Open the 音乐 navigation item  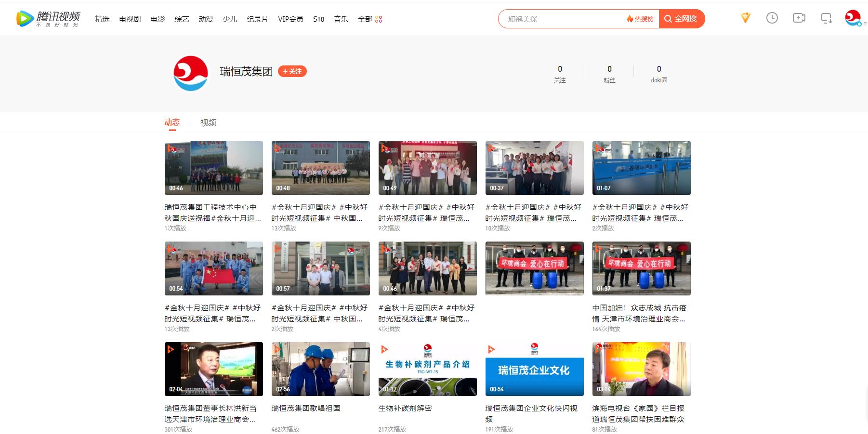point(341,19)
